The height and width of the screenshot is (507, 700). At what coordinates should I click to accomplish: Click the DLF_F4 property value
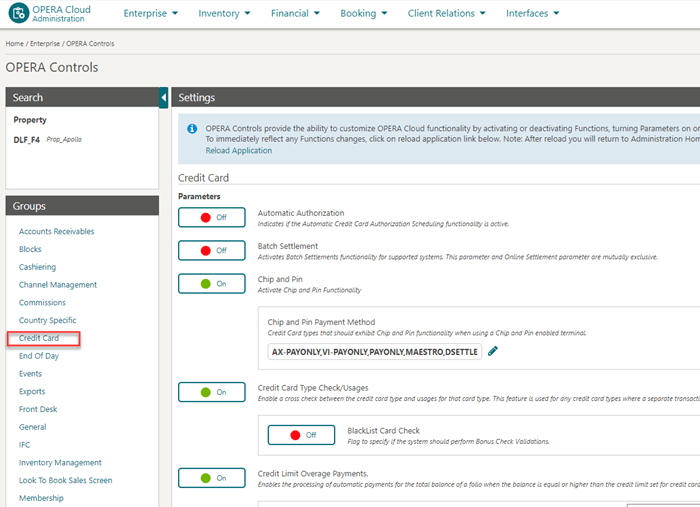26,140
